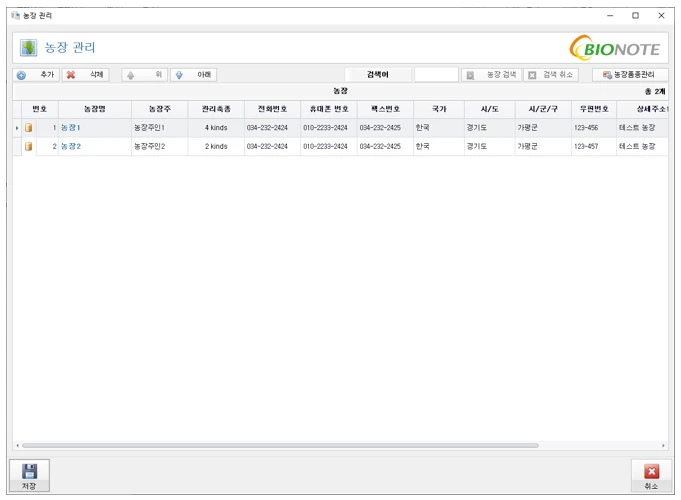Select row 2 fax number 034-232-2425
This screenshot has height=500, width=681.
coord(385,146)
